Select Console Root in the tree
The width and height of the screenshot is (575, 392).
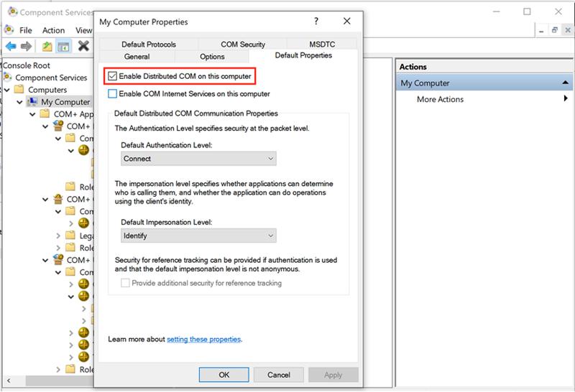pos(27,65)
